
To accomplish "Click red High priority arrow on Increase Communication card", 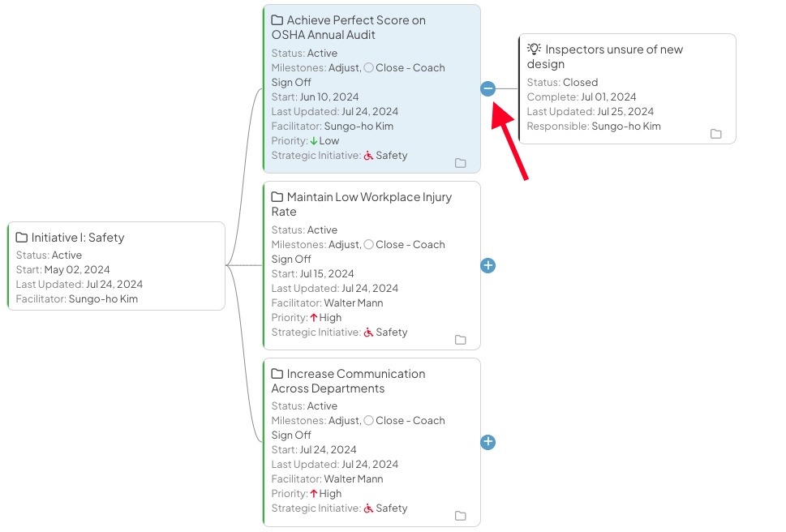I will click(314, 493).
